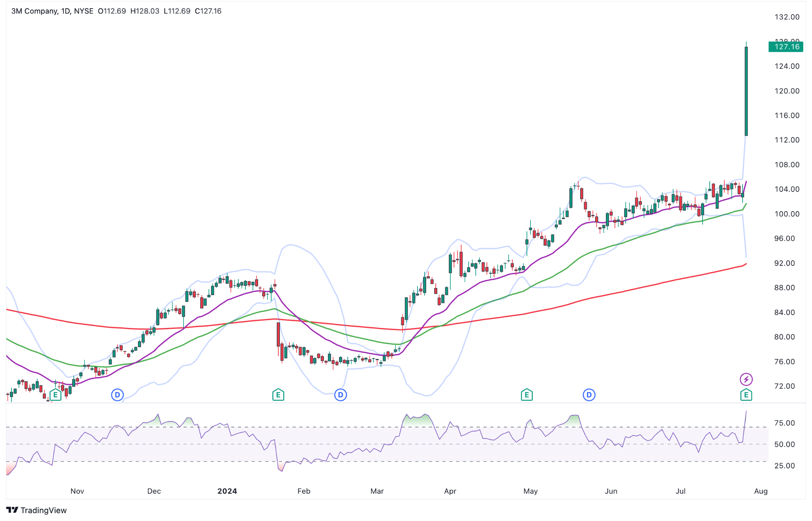812x521 pixels.
Task: Select the 116.00 price axis label
Action: pyautogui.click(x=787, y=115)
